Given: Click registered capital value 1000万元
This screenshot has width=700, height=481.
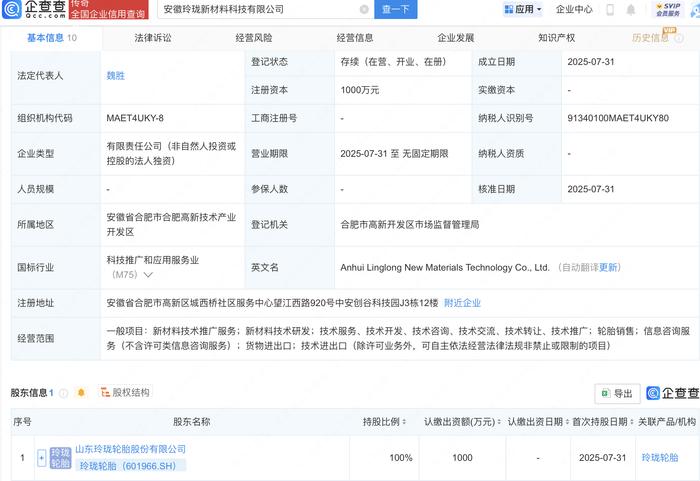Looking at the screenshot, I should tap(359, 90).
